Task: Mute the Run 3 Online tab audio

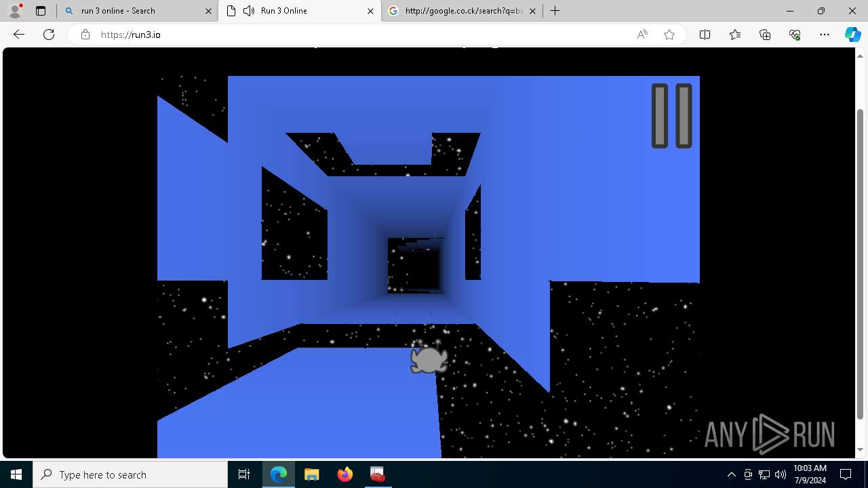Action: click(249, 11)
